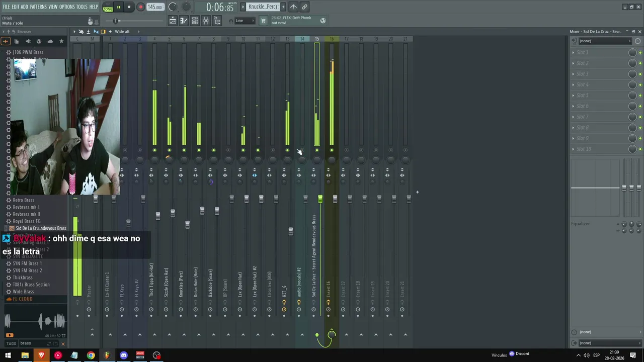Select the browser starred favorites icon
The height and width of the screenshot is (362, 644).
pos(61,41)
